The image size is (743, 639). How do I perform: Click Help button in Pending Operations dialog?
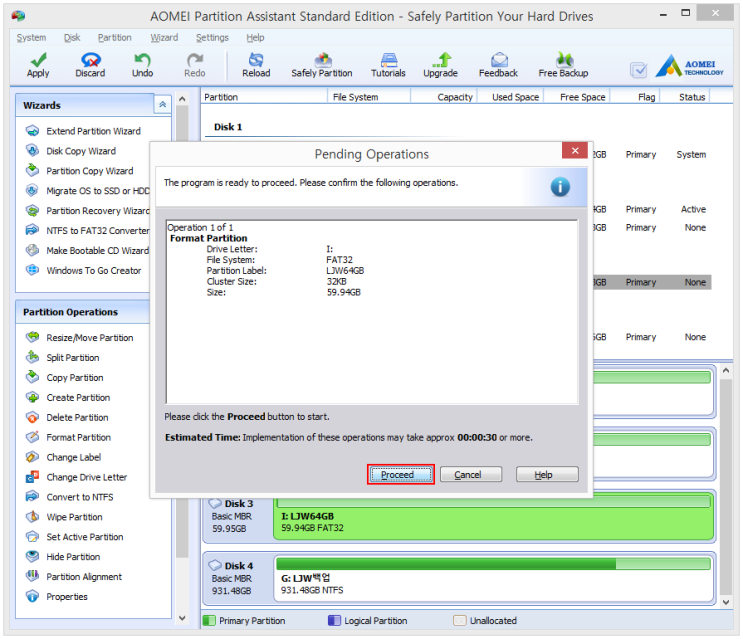tap(547, 474)
